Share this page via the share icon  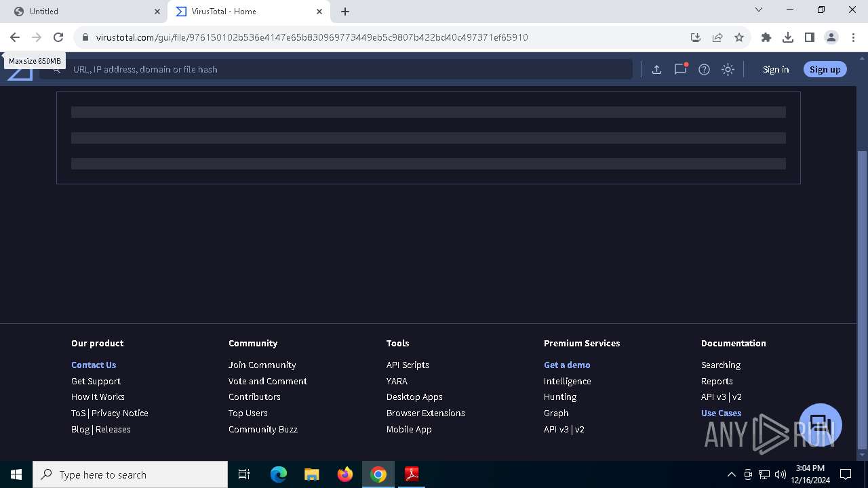coord(717,37)
